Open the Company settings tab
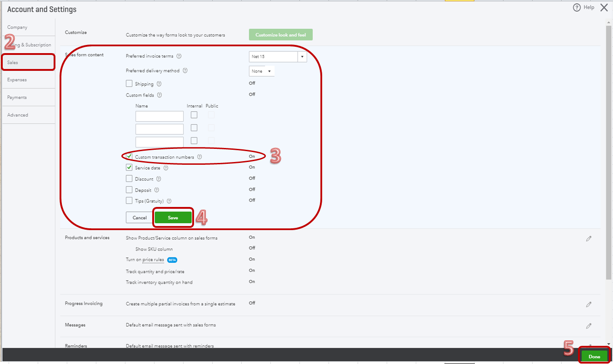 (17, 27)
